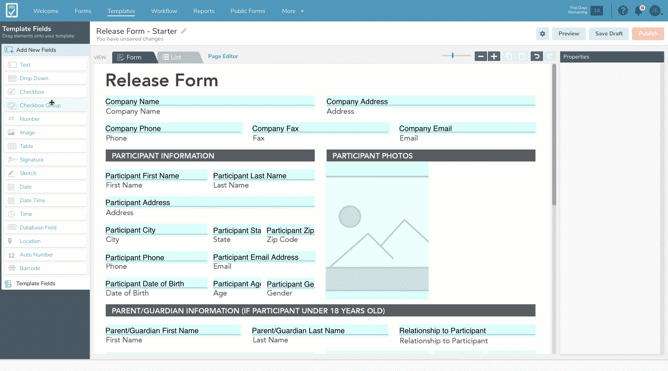The height and width of the screenshot is (371, 668).
Task: Open the Public Forms menu item
Action: (x=248, y=11)
